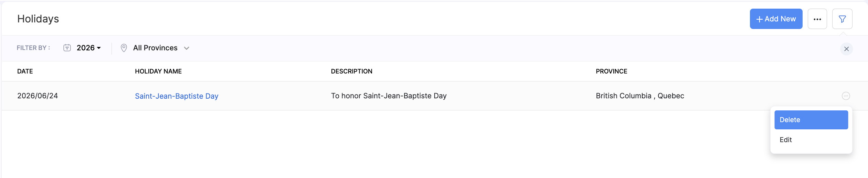Choose Edit from the row menu
Screen dimensions: 868x178
tap(786, 140)
